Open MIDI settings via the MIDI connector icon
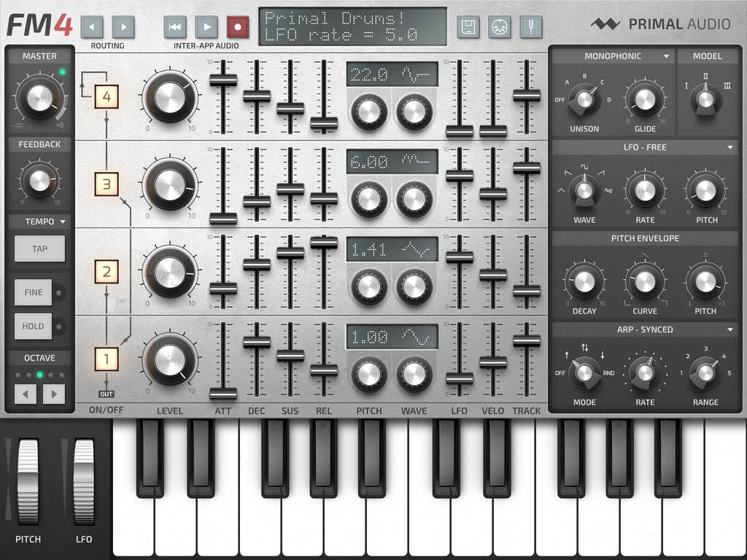 point(500,27)
